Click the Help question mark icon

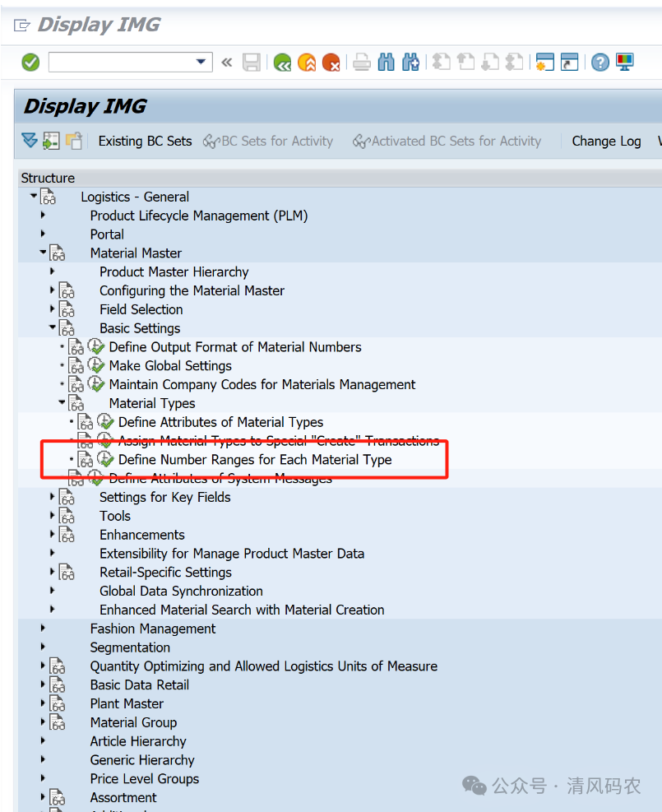point(600,63)
